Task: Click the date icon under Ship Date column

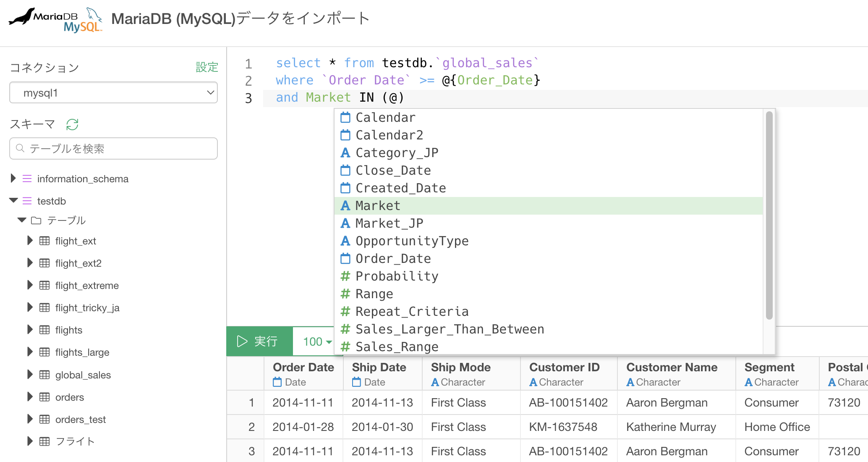Action: click(x=356, y=382)
